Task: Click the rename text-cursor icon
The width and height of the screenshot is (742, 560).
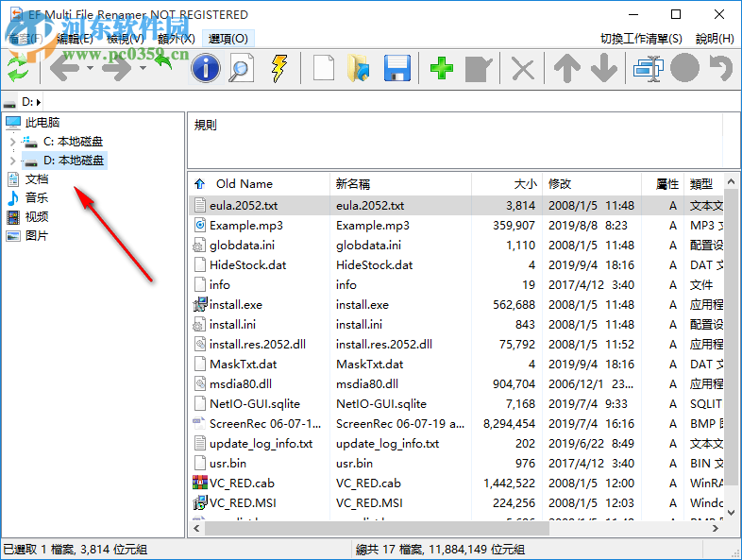Action: tap(648, 69)
